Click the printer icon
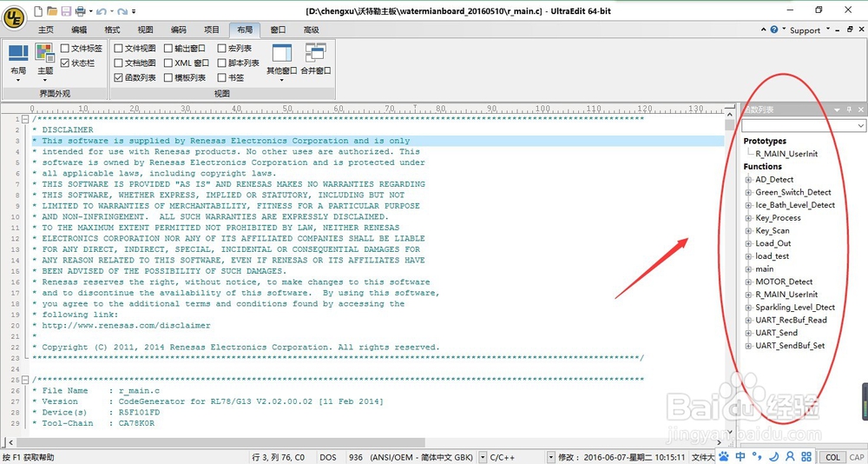 80,10
